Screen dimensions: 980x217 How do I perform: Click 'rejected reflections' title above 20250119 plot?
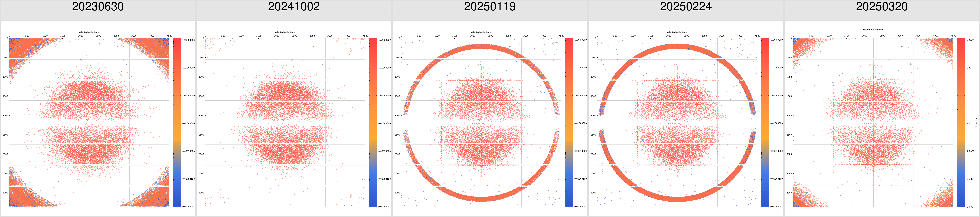(x=481, y=32)
